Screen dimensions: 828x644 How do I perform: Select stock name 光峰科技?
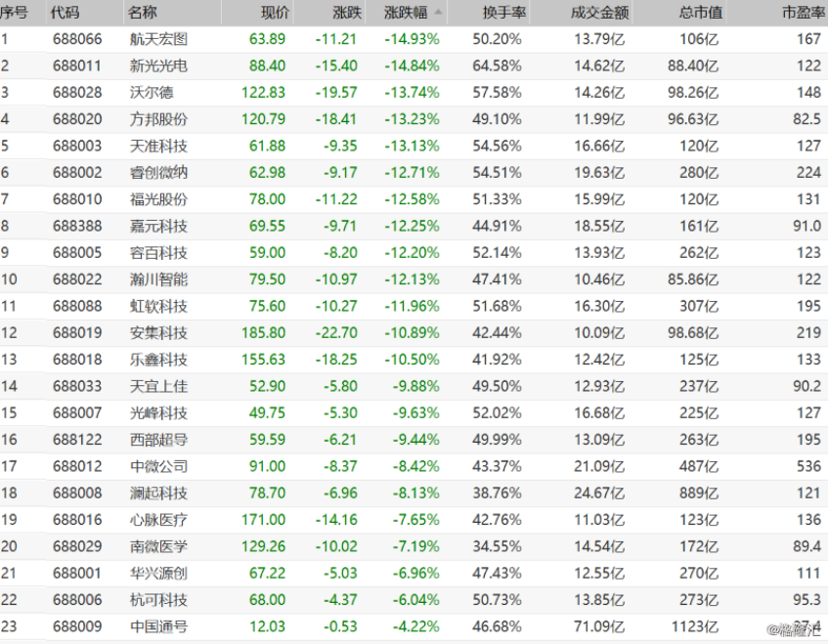tap(158, 412)
